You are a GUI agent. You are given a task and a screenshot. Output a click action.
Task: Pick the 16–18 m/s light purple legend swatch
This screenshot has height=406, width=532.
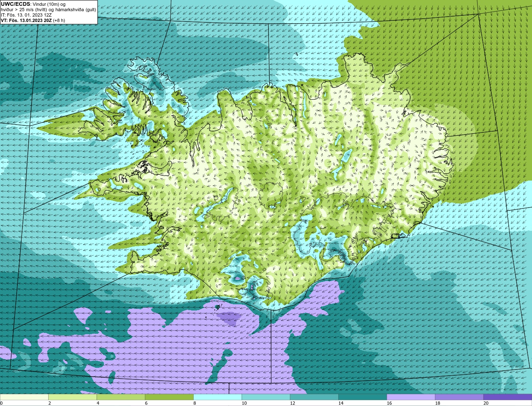(411, 397)
